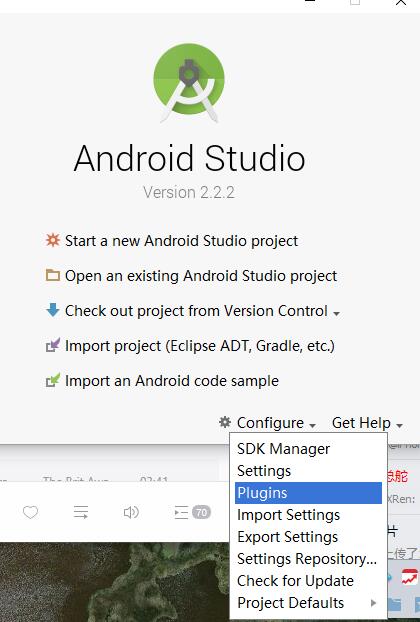Screen dimensions: 420x622
Task: Click the orange starburst new project icon
Action: [53, 240]
